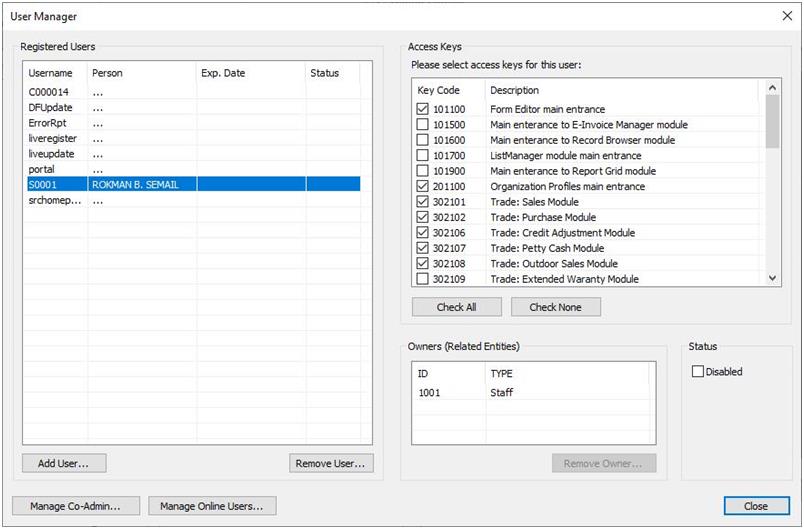Viewport: 804px width, 529px height.
Task: Open Manage Online Users
Action: [x=212, y=506]
